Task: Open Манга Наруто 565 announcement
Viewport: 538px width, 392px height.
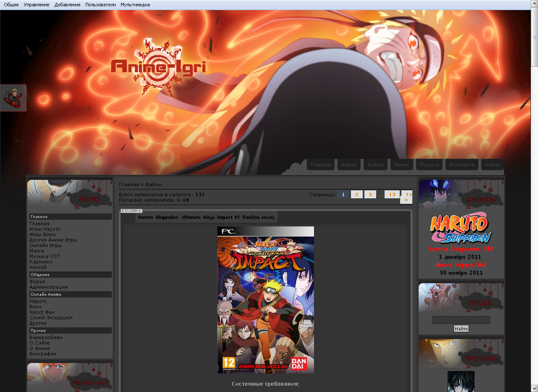Action: pos(461,265)
